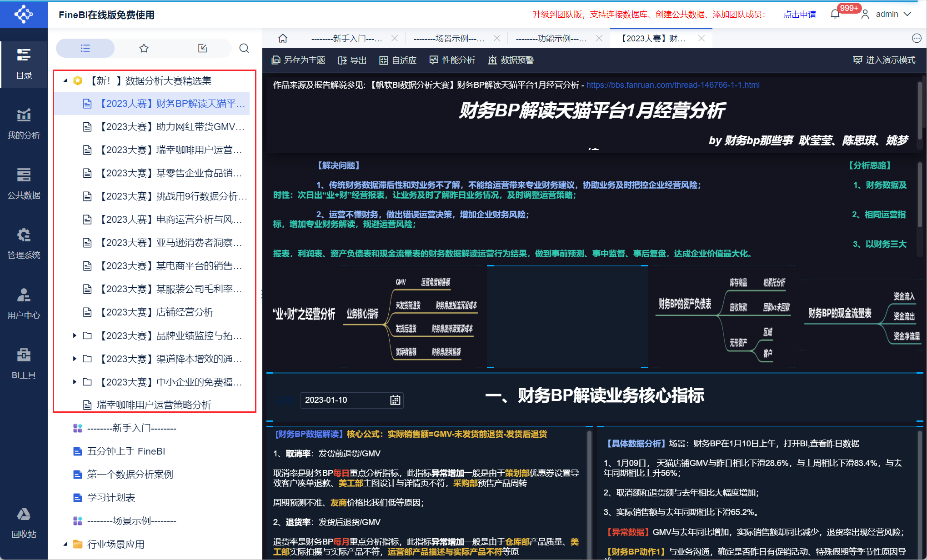Switch to the list view toggle
The width and height of the screenshot is (927, 560).
pyautogui.click(x=85, y=48)
